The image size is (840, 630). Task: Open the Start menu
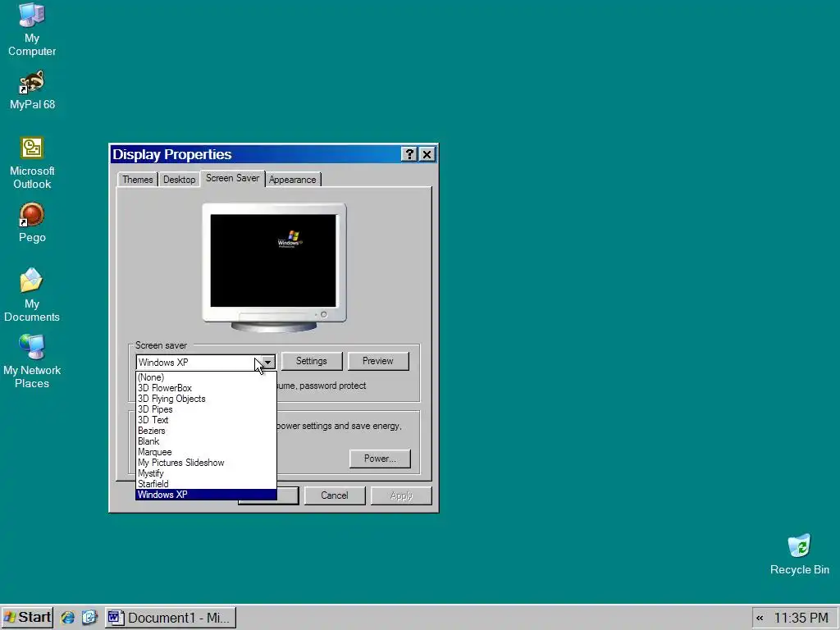tap(27, 618)
